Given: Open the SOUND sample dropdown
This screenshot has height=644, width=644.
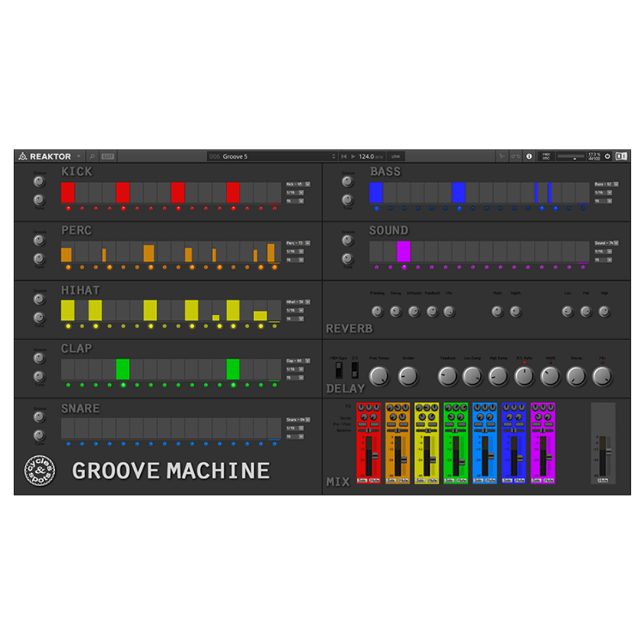Looking at the screenshot, I should (606, 243).
